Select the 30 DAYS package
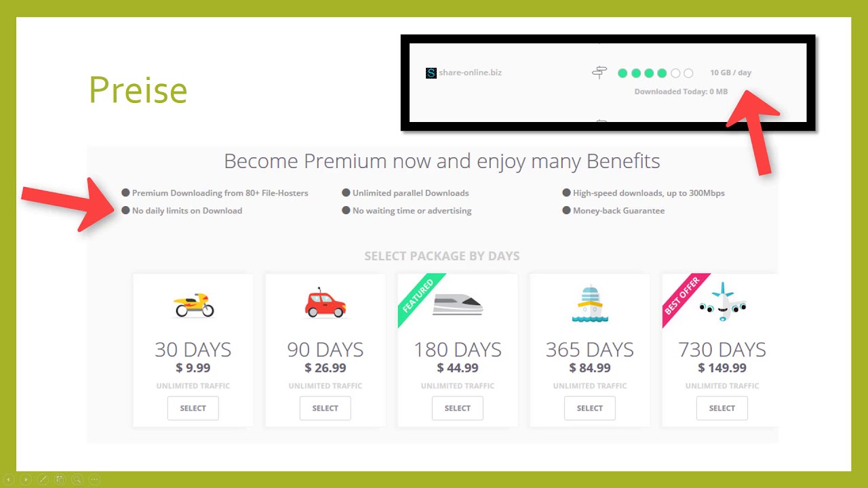This screenshot has height=488, width=868. pos(193,408)
